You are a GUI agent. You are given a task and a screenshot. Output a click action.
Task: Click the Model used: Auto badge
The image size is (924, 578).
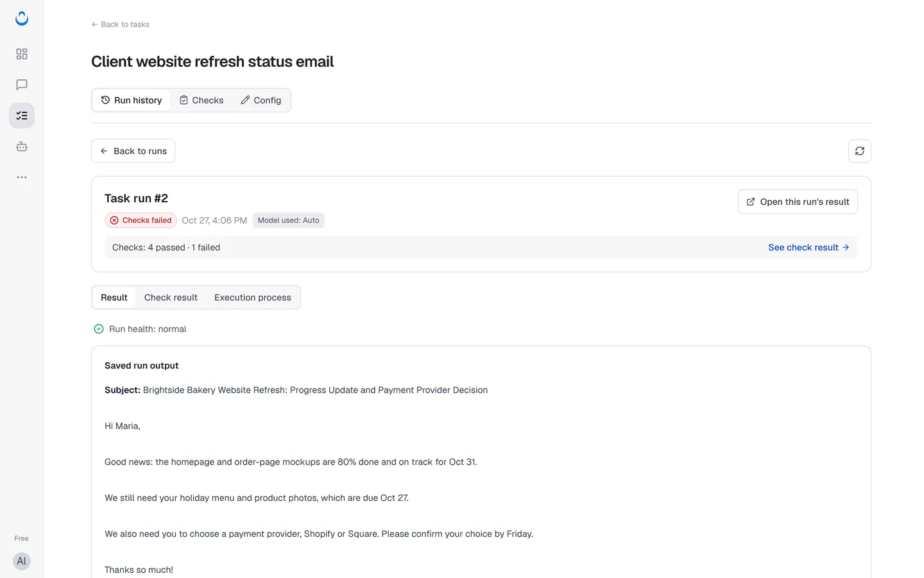(x=288, y=220)
